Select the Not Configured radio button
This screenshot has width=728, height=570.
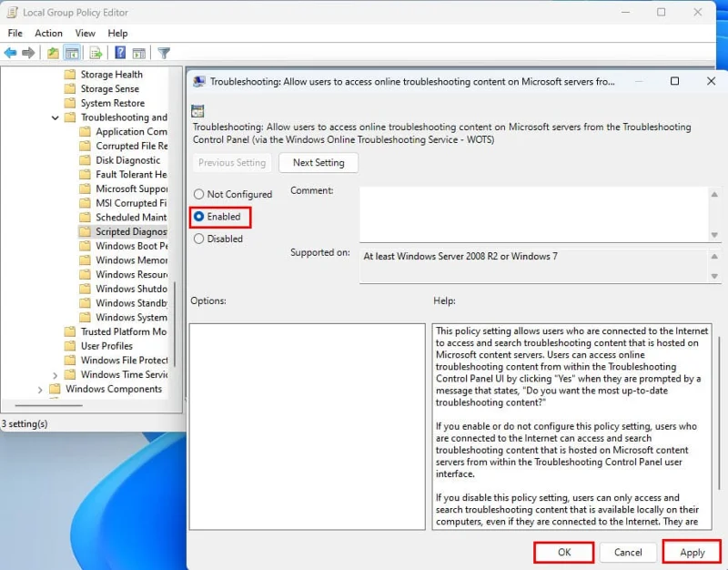tap(198, 194)
